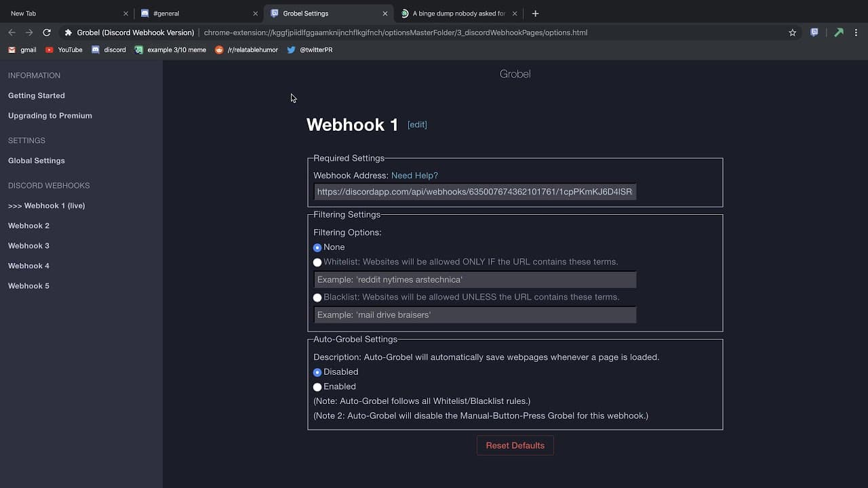This screenshot has height=488, width=868.
Task: Bookmark this page with the star icon
Action: (x=792, y=33)
